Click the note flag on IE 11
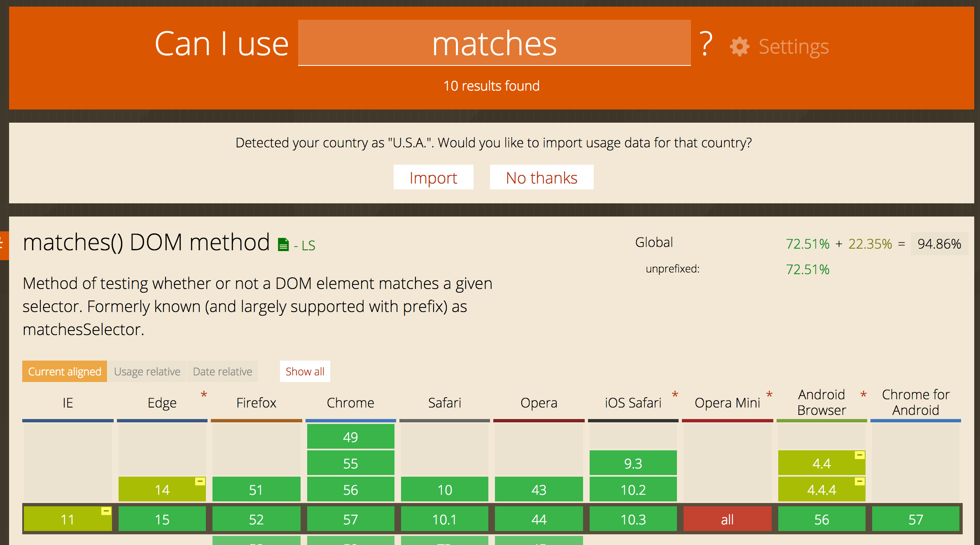The width and height of the screenshot is (980, 545). [106, 511]
